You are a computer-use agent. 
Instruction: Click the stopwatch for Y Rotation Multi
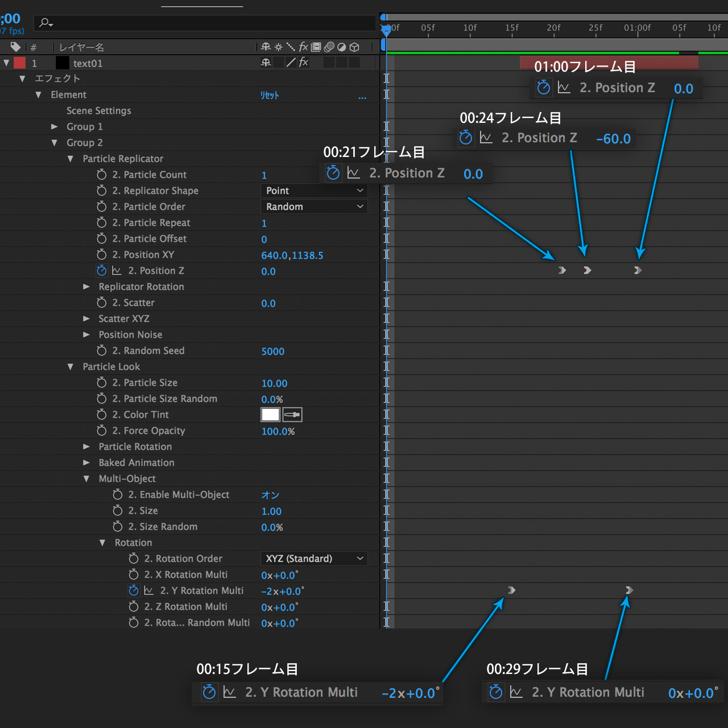tap(134, 590)
